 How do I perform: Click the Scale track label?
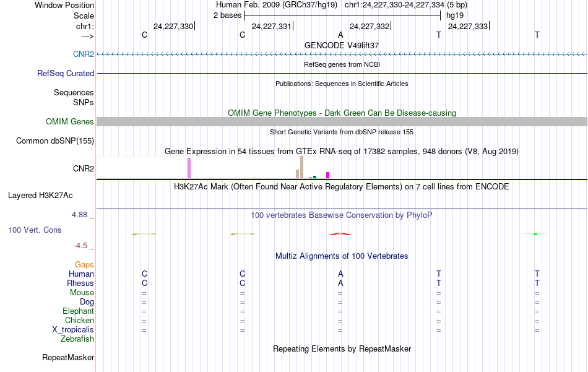[x=84, y=15]
